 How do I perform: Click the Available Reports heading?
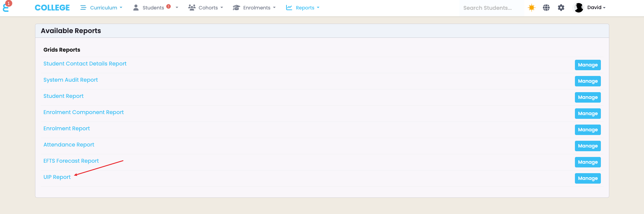tap(71, 31)
